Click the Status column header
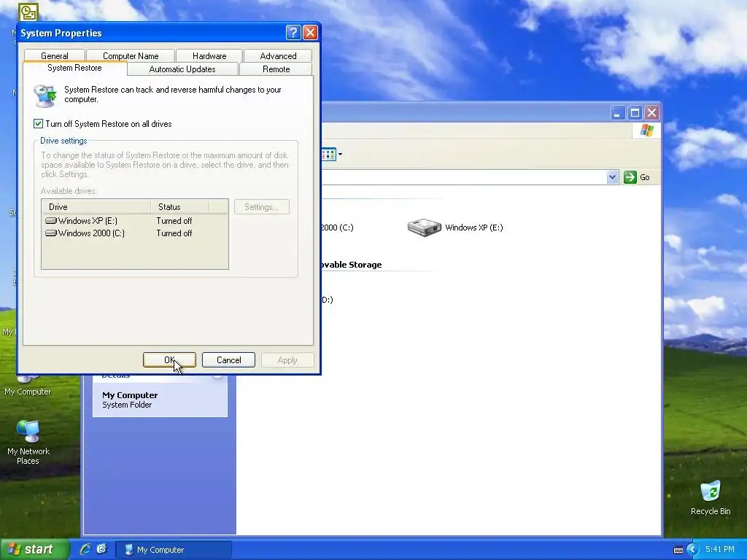This screenshot has height=560, width=747. coord(180,206)
